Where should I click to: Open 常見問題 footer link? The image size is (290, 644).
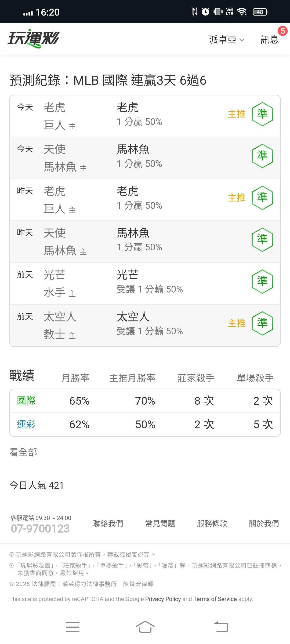click(x=160, y=523)
